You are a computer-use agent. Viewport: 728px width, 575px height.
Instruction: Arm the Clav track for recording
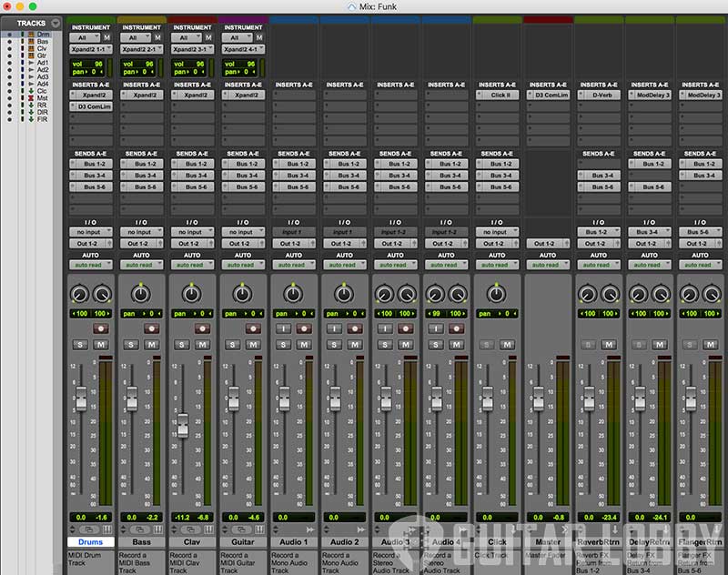[x=202, y=328]
